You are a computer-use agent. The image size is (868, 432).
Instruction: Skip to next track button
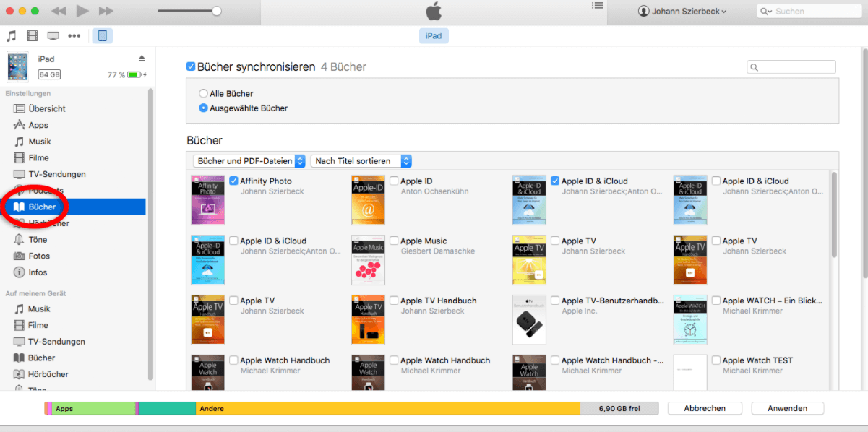coord(106,11)
